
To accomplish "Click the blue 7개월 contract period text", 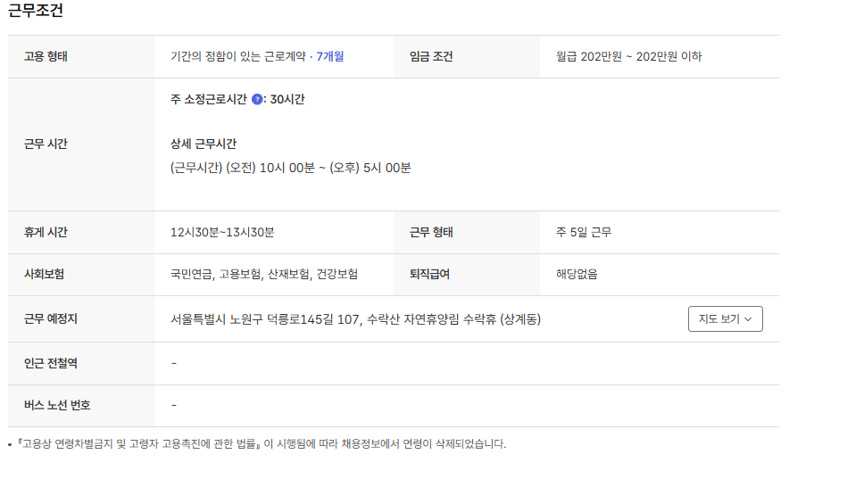I will (x=330, y=56).
